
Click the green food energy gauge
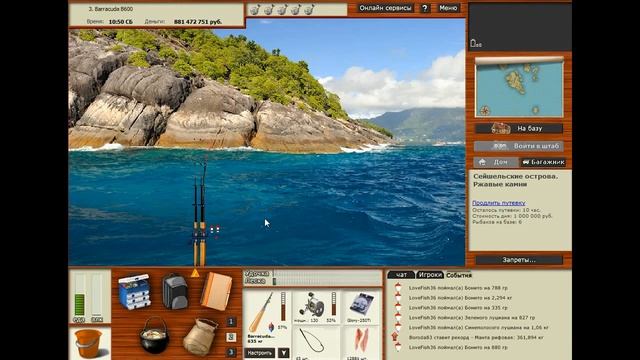[80, 295]
